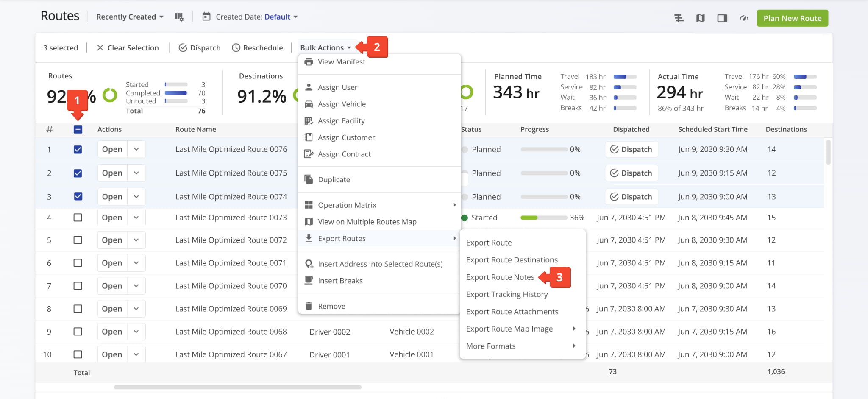Click the progress bar of Route 0073
This screenshot has width=868, height=399.
point(544,218)
